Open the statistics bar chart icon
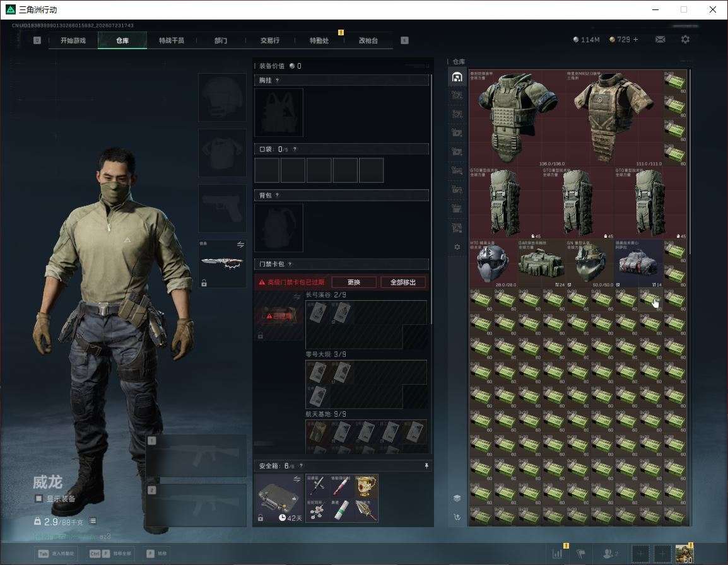 (557, 554)
